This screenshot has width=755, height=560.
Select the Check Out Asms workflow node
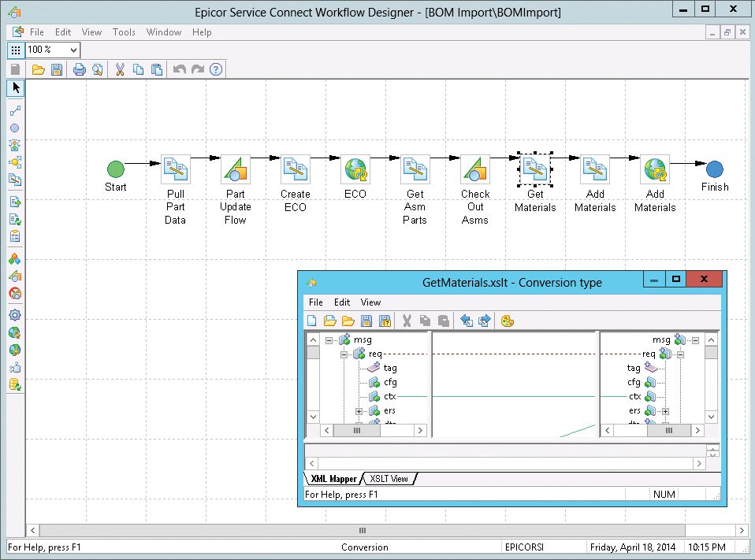click(x=475, y=169)
